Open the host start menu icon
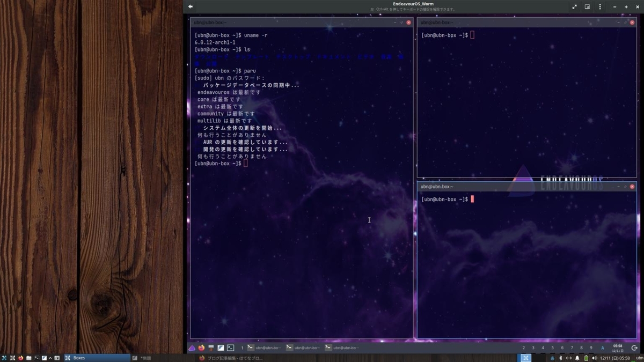 point(4,358)
